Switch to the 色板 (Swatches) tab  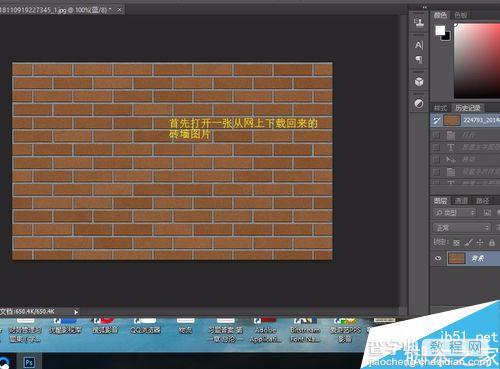461,15
